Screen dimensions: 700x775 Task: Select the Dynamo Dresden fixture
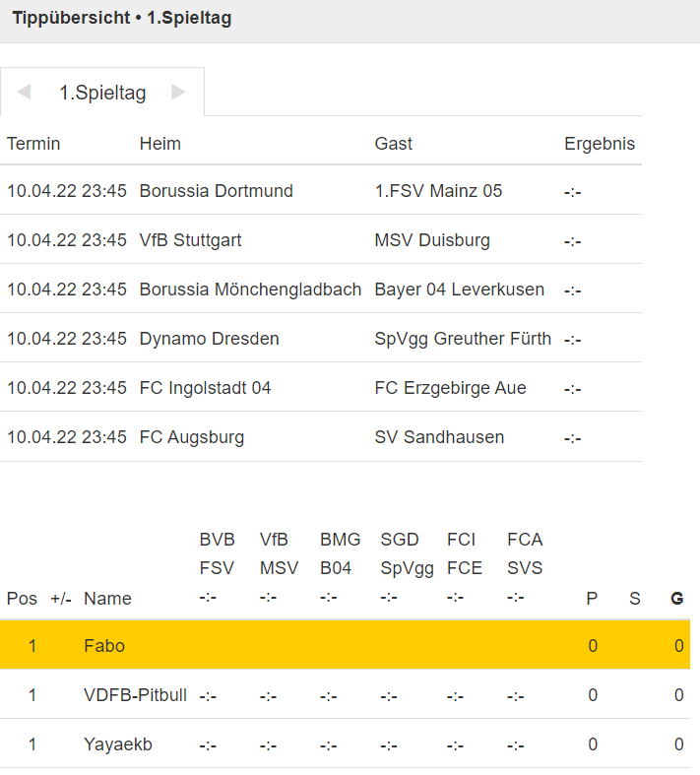(210, 339)
